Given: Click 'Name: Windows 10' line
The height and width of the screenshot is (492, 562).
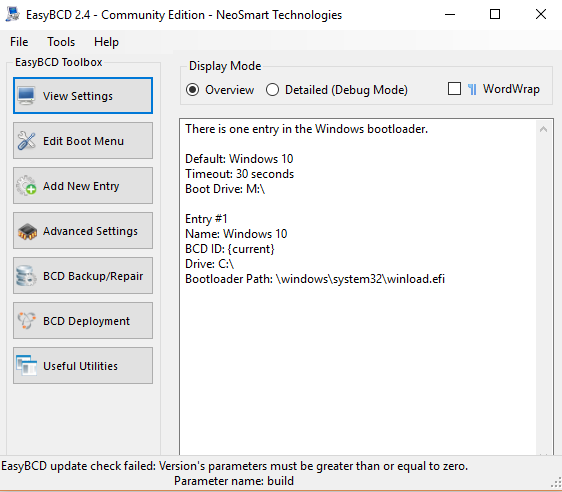Looking at the screenshot, I should [x=236, y=234].
